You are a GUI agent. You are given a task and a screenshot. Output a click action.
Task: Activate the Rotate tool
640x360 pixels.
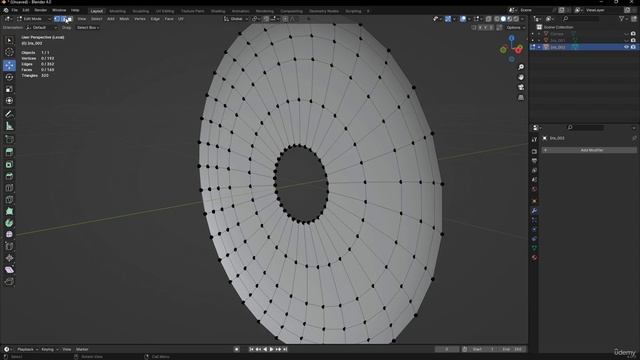pyautogui.click(x=9, y=77)
